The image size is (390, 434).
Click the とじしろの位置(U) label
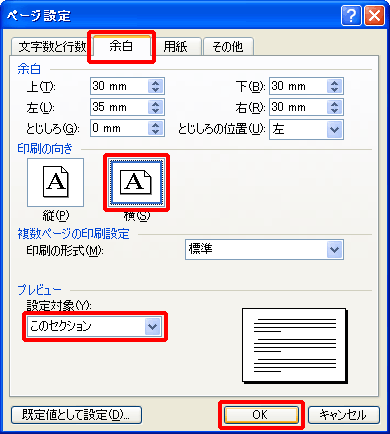click(221, 129)
